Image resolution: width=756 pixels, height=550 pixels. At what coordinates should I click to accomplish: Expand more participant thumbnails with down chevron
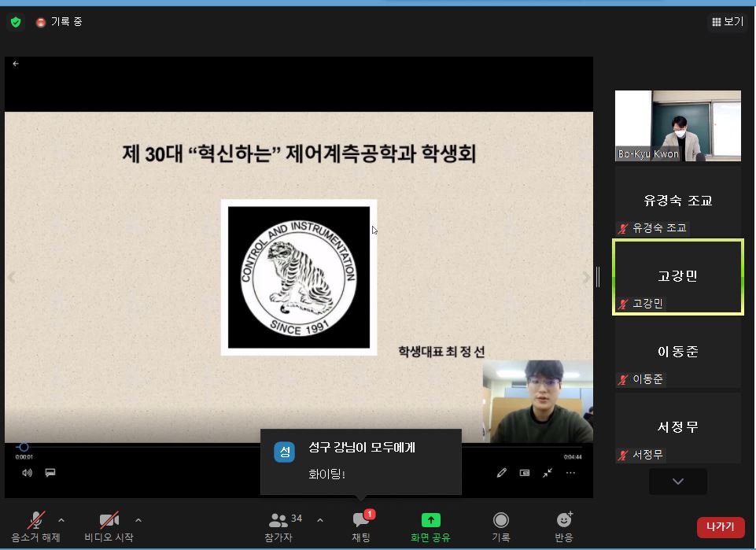(x=677, y=482)
